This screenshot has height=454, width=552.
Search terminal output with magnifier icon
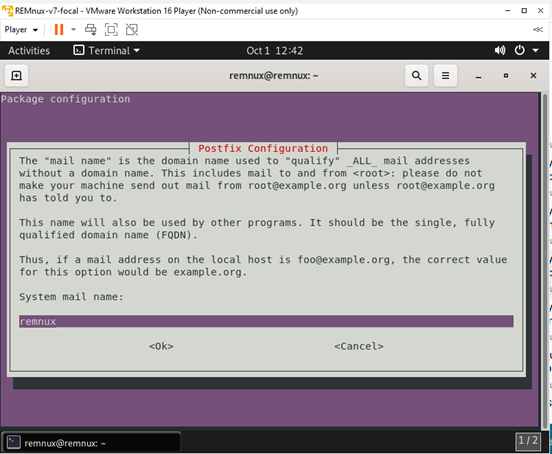pyautogui.click(x=416, y=75)
